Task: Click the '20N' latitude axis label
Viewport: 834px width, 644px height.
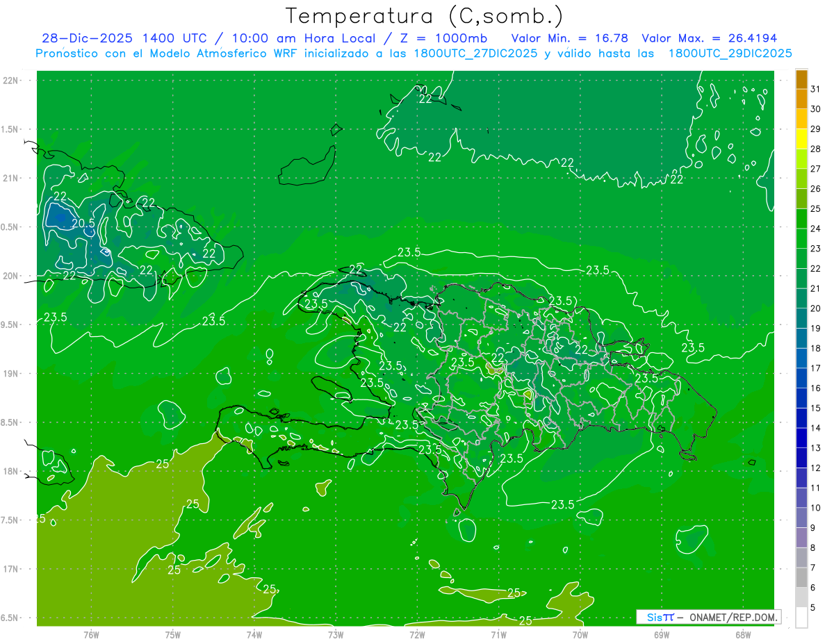Action: point(10,276)
